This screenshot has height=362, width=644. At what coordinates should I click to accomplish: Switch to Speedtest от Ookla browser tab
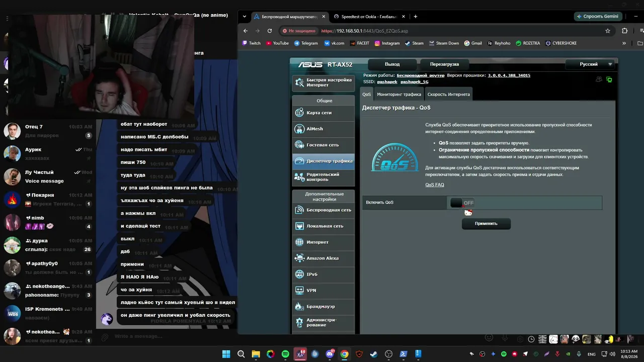pyautogui.click(x=370, y=16)
